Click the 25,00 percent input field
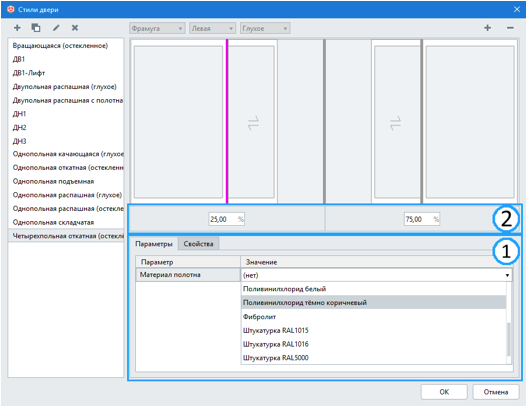 [226, 219]
